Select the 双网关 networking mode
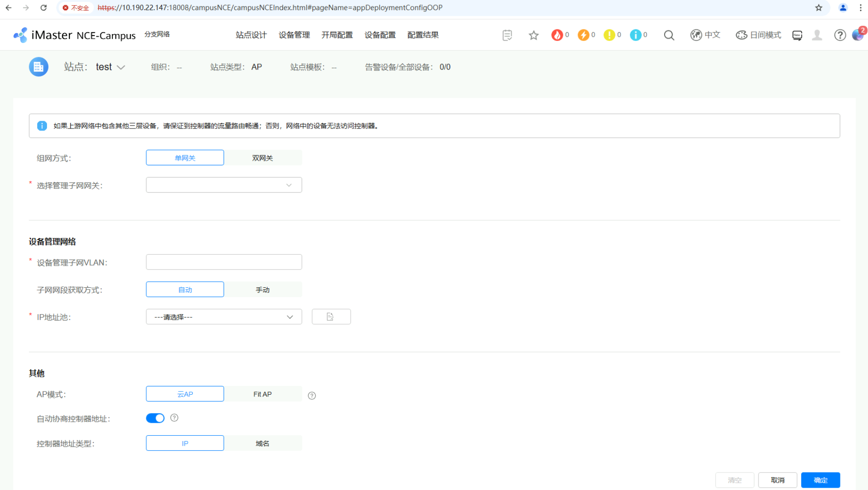The image size is (868, 490). click(x=262, y=158)
